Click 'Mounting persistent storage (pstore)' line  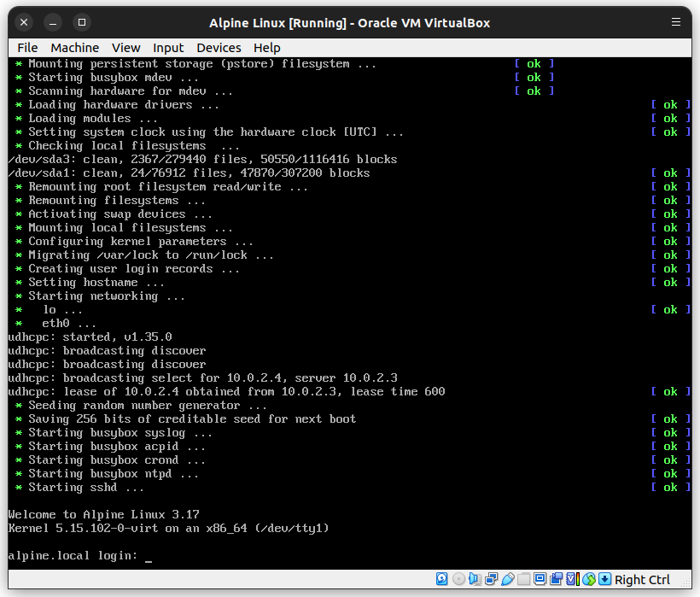tap(196, 63)
